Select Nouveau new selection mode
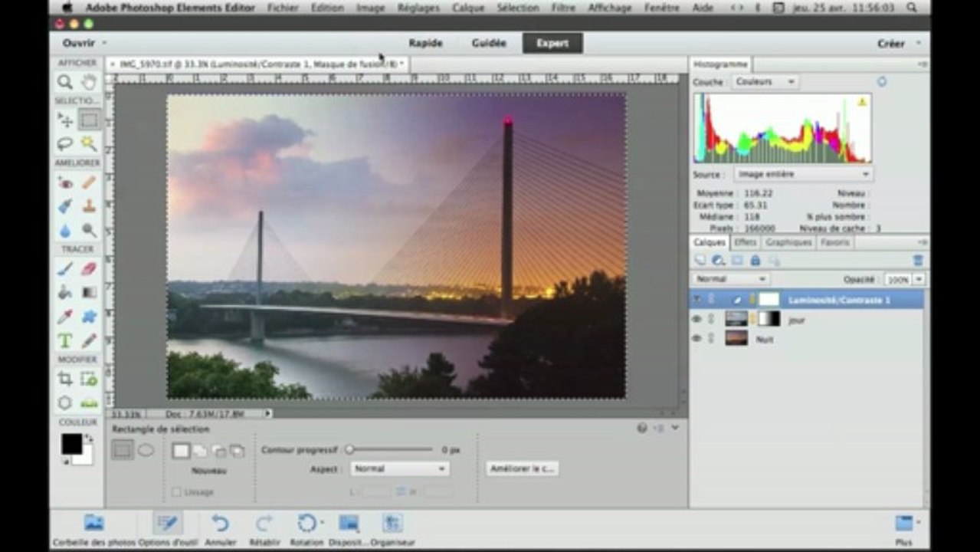Viewport: 980px width, 552px height. [x=181, y=451]
